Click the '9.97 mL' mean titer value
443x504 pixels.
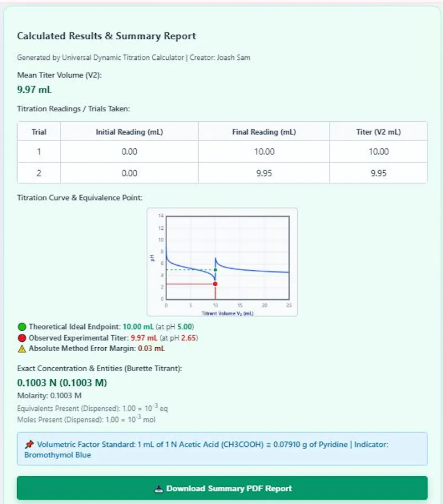(x=34, y=89)
